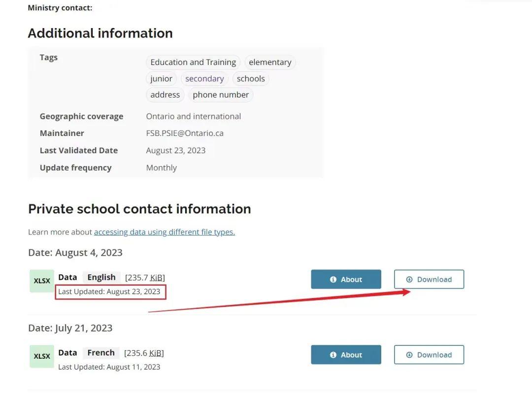Click the XLSX icon for English data
This screenshot has height=404, width=532.
(42, 281)
